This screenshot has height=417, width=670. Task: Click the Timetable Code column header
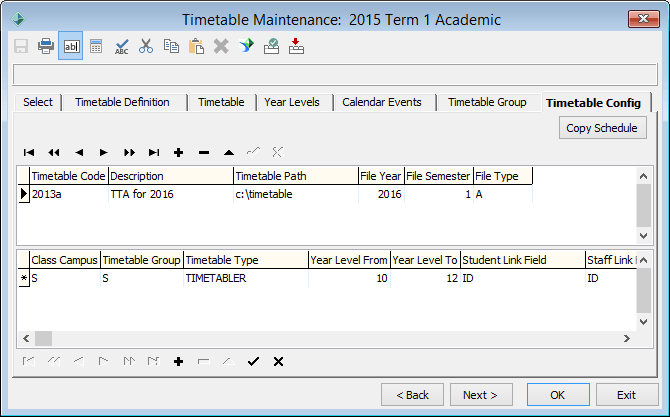pyautogui.click(x=69, y=176)
